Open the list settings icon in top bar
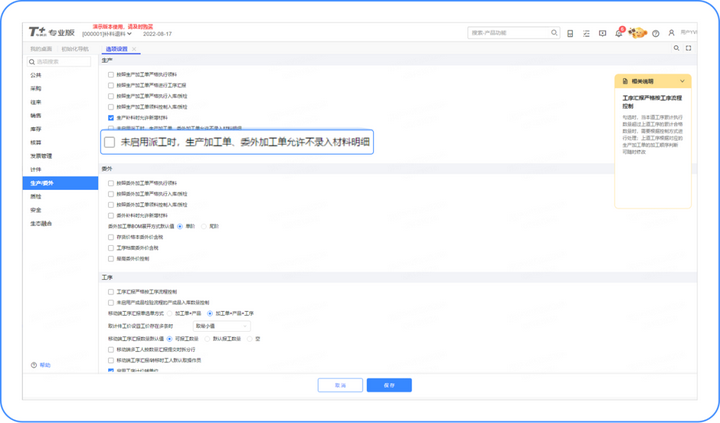720x423 pixels. click(586, 34)
